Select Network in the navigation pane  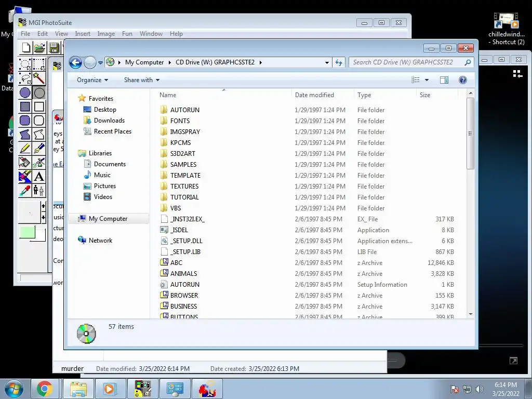pyautogui.click(x=100, y=241)
